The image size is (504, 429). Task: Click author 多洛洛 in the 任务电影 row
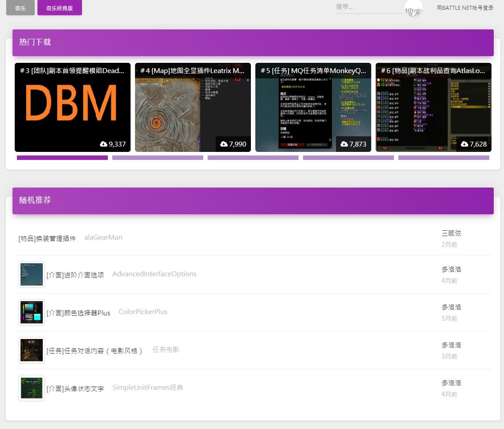click(451, 345)
